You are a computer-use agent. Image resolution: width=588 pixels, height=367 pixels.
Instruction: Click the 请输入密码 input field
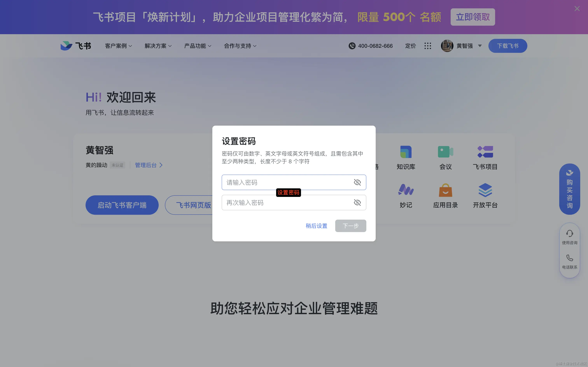[287, 182]
